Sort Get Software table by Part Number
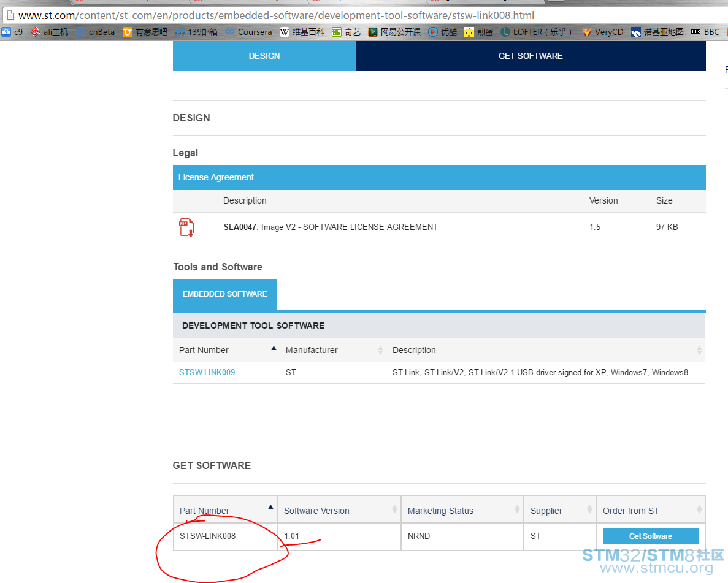 coord(225,509)
